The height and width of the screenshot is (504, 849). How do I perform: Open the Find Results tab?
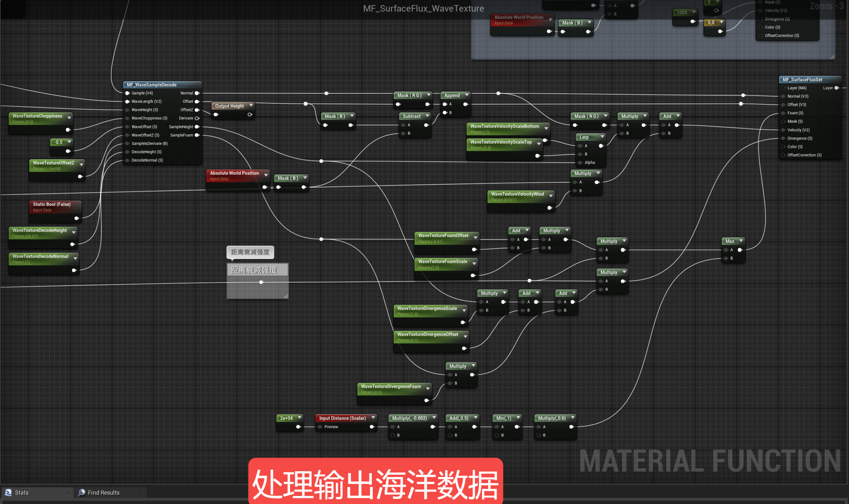(103, 492)
